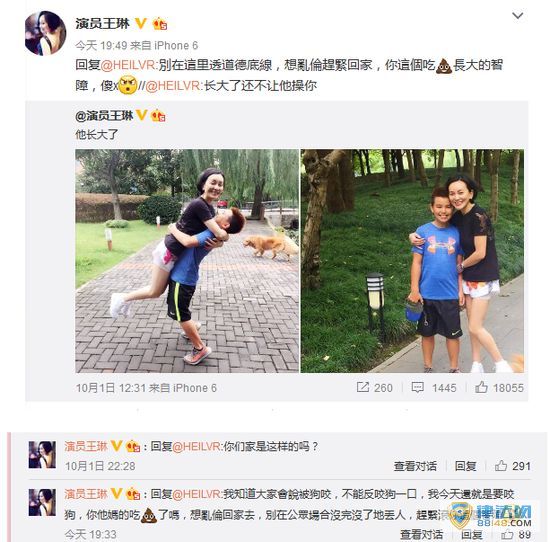Open the @HEILVR mention in first post line
This screenshot has height=542, width=550.
[x=129, y=66]
